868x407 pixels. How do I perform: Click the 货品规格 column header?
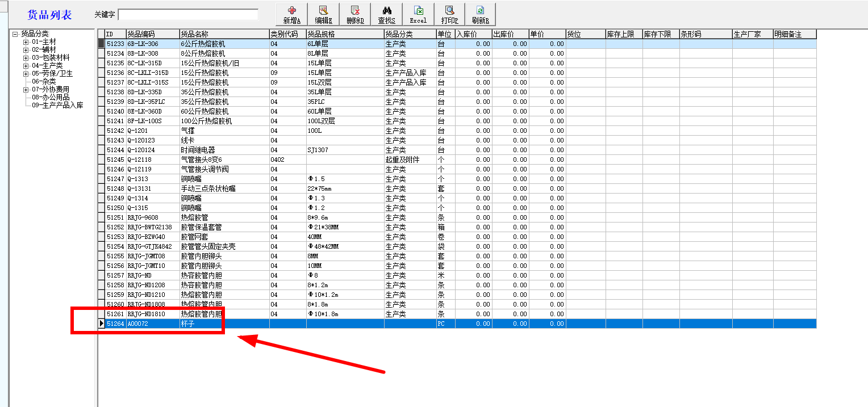345,34
